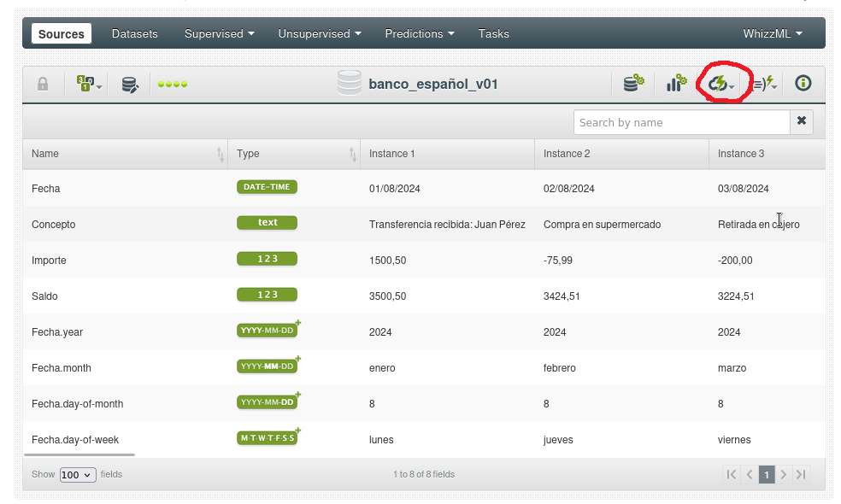
Task: Click the scripting lightning bolt icon
Action: [x=764, y=84]
